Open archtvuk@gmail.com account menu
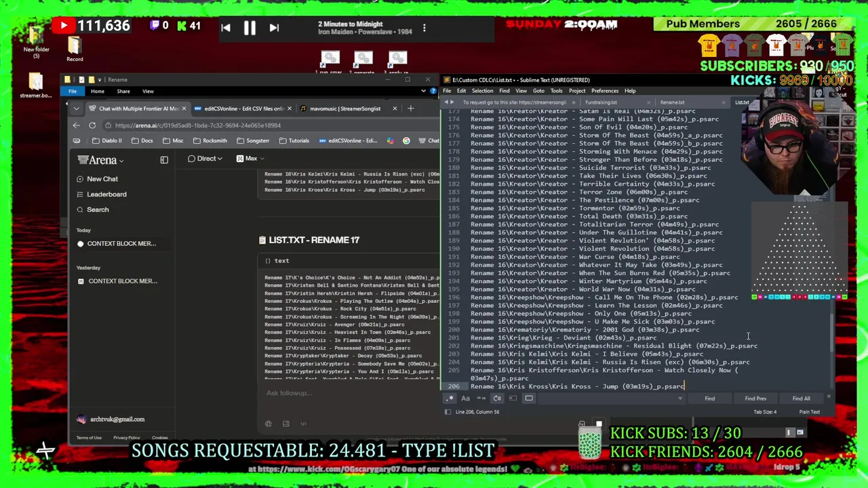The width and height of the screenshot is (868, 488). click(x=111, y=420)
